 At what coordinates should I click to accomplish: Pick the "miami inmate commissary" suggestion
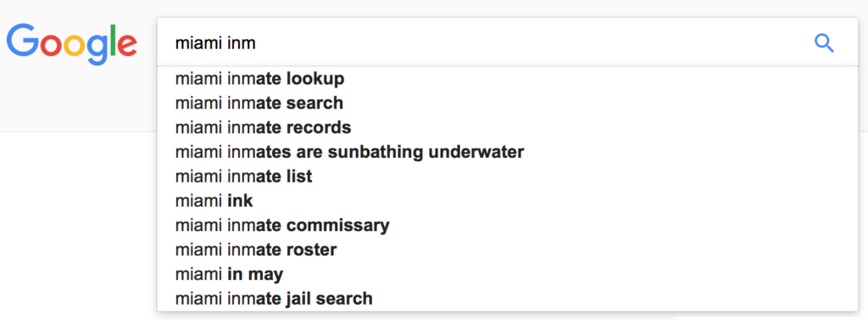508,225
